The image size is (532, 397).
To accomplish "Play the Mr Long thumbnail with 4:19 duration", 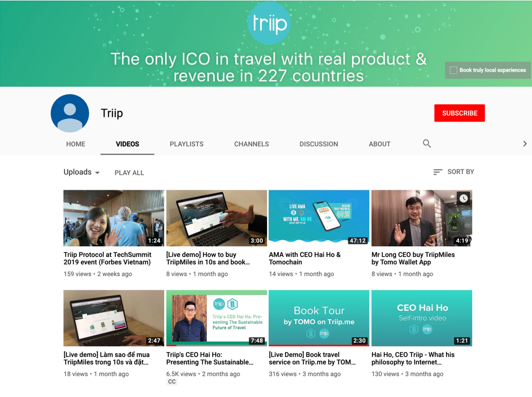I will 422,218.
